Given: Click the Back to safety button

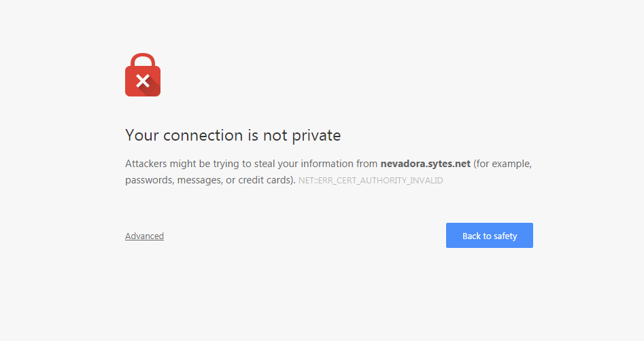Looking at the screenshot, I should 489,236.
